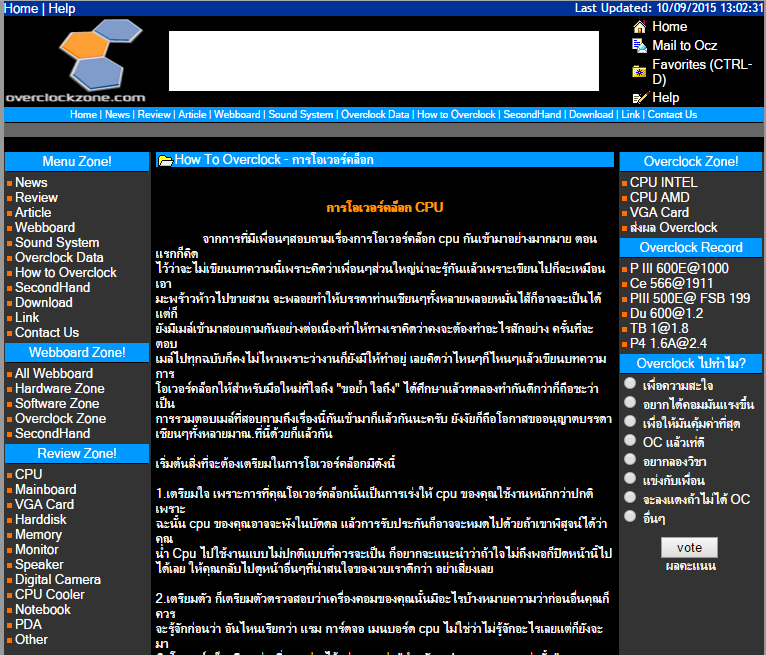
Task: Open PDA in Review Zone
Action: tap(28, 625)
